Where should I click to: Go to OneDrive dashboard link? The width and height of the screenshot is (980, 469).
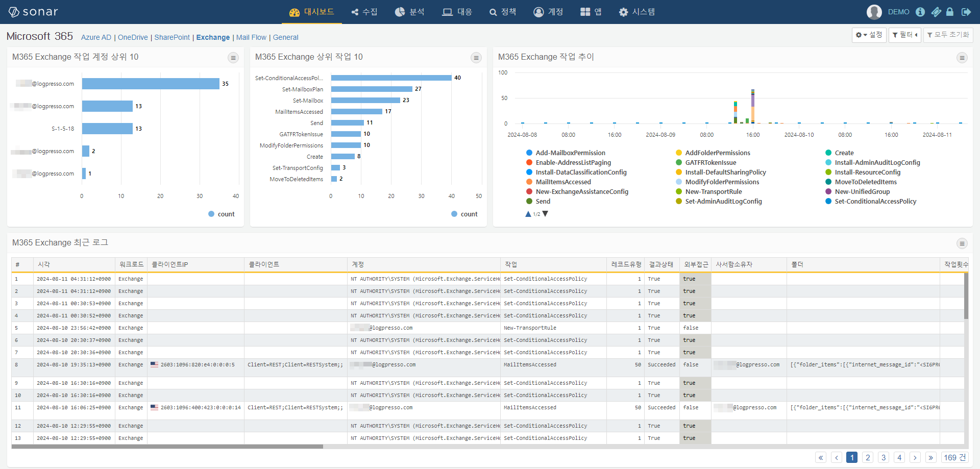pos(133,37)
